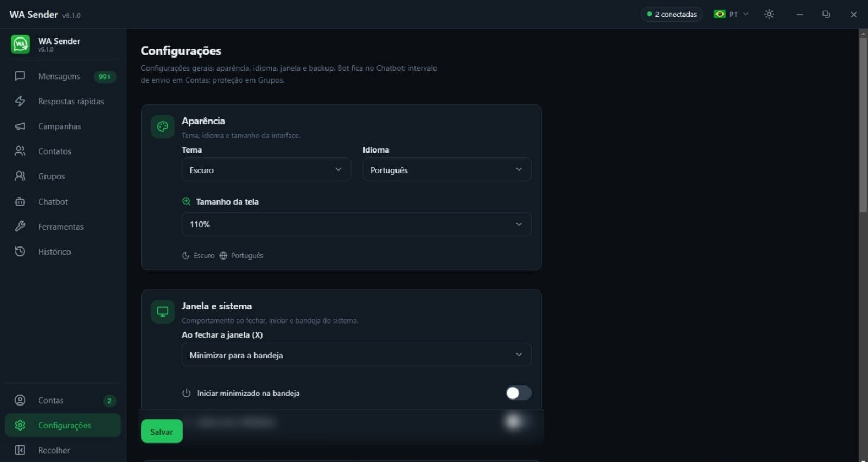Viewport: 868px width, 462px height.
Task: Select the Chatbot robot icon
Action: [20, 201]
